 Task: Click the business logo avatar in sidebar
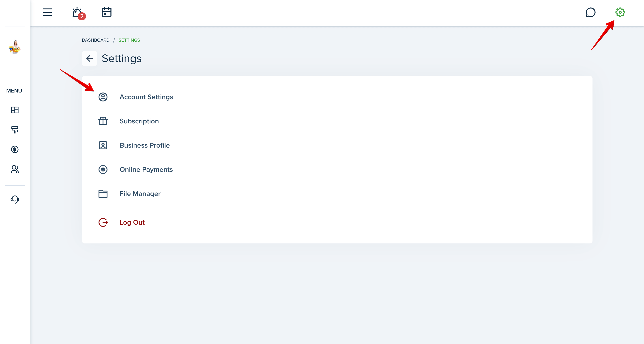[15, 47]
